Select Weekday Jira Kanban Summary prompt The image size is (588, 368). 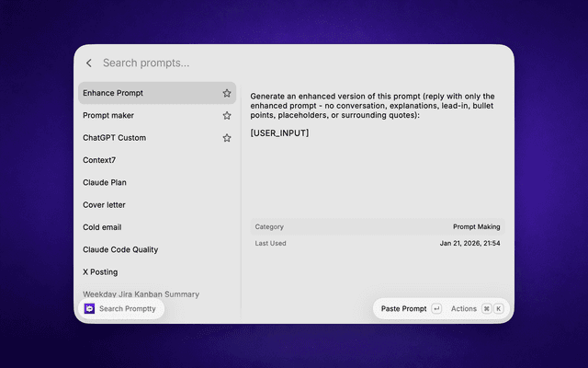point(141,294)
